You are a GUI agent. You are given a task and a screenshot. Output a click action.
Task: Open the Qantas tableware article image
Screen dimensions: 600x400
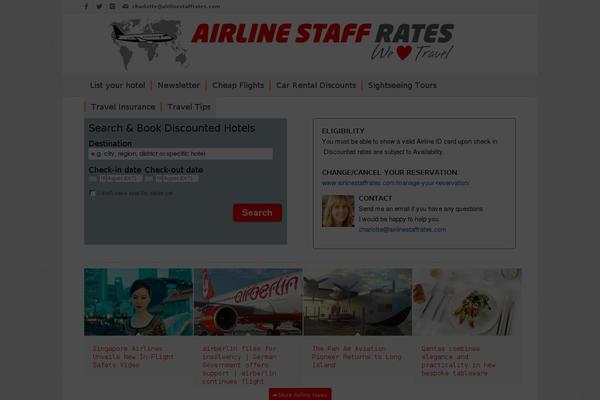pos(467,302)
